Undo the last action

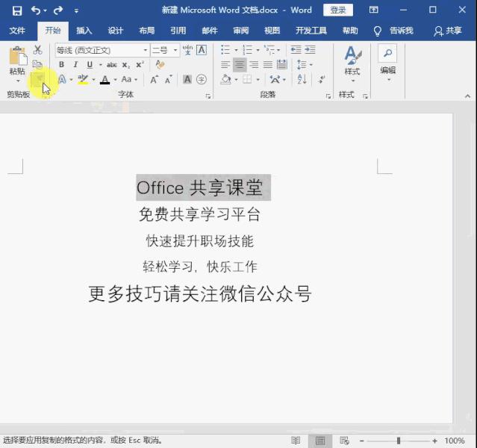tap(36, 10)
